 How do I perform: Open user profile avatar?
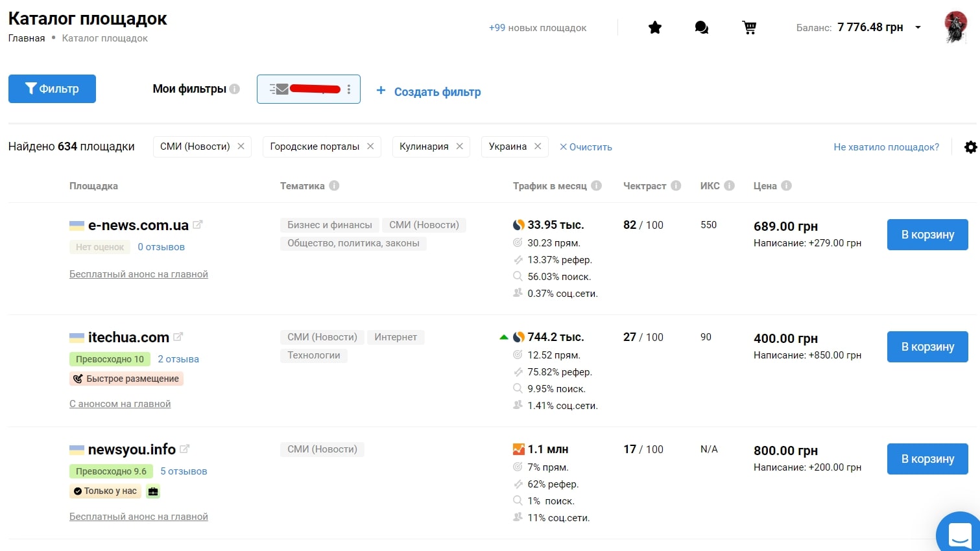tap(955, 27)
